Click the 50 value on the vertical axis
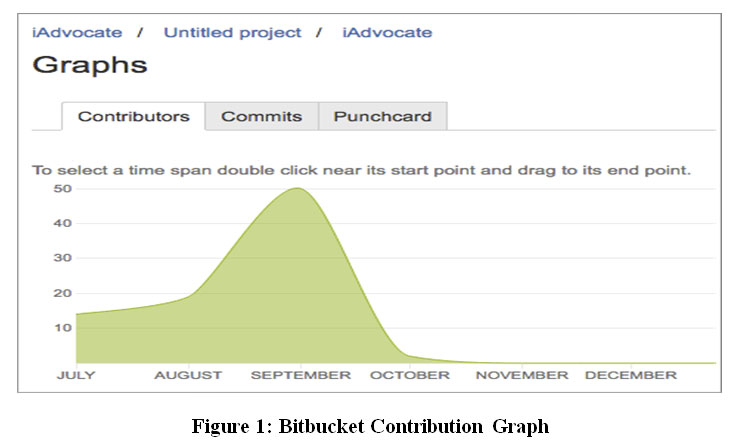Viewport: 737px width, 446px height. coord(62,188)
